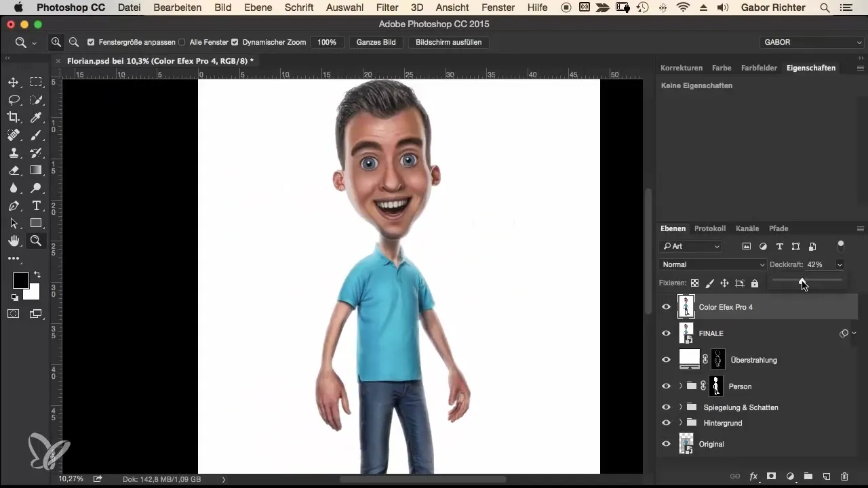The height and width of the screenshot is (488, 868).
Task: Select the Dodge tool
Action: (36, 188)
